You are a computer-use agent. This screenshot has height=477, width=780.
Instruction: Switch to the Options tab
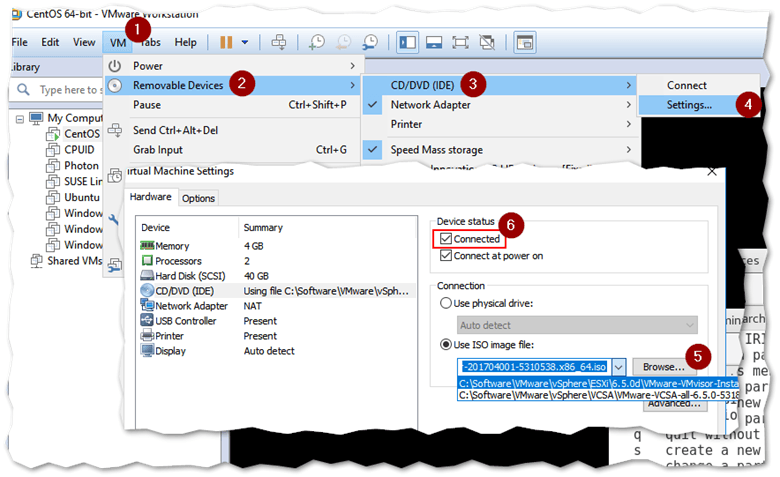(x=198, y=198)
